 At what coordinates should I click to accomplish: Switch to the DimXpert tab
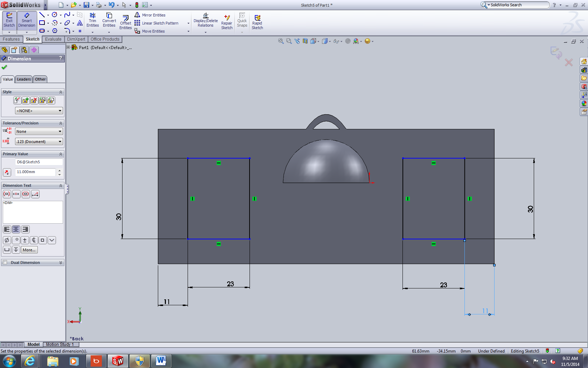(76, 39)
